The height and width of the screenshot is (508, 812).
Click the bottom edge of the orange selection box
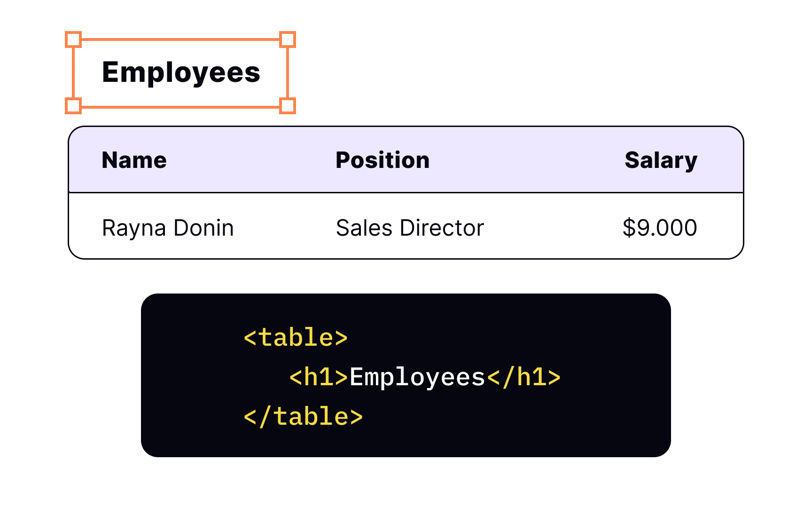[180, 107]
